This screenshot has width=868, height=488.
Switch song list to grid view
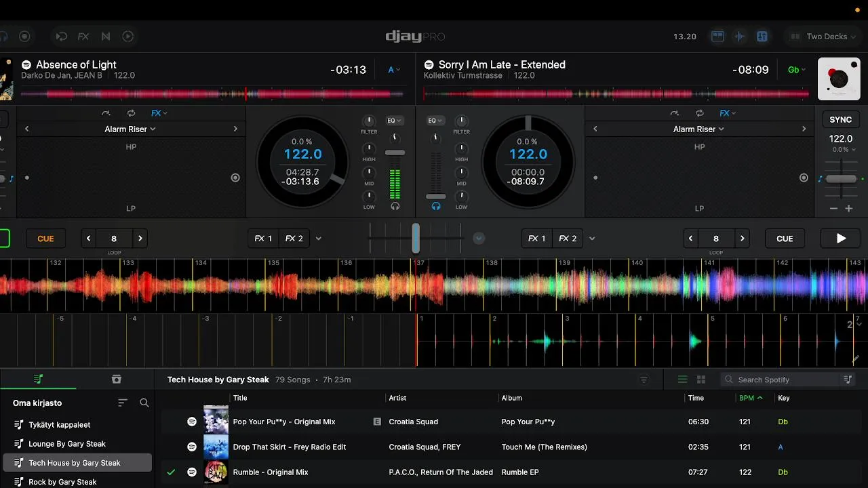click(701, 380)
